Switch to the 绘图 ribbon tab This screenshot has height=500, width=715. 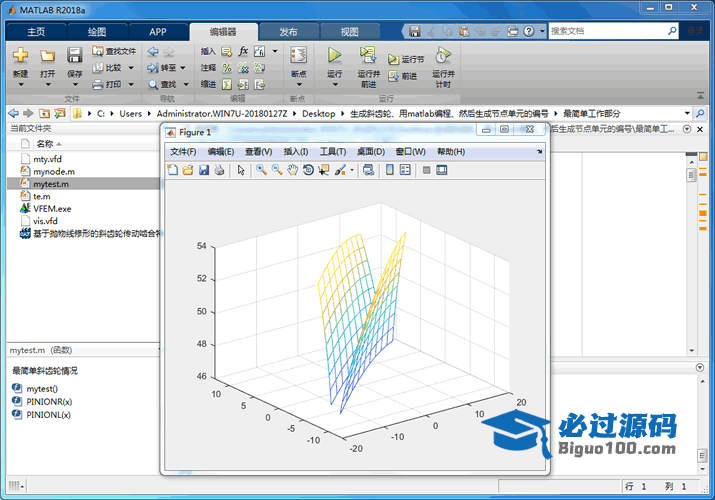pos(97,31)
